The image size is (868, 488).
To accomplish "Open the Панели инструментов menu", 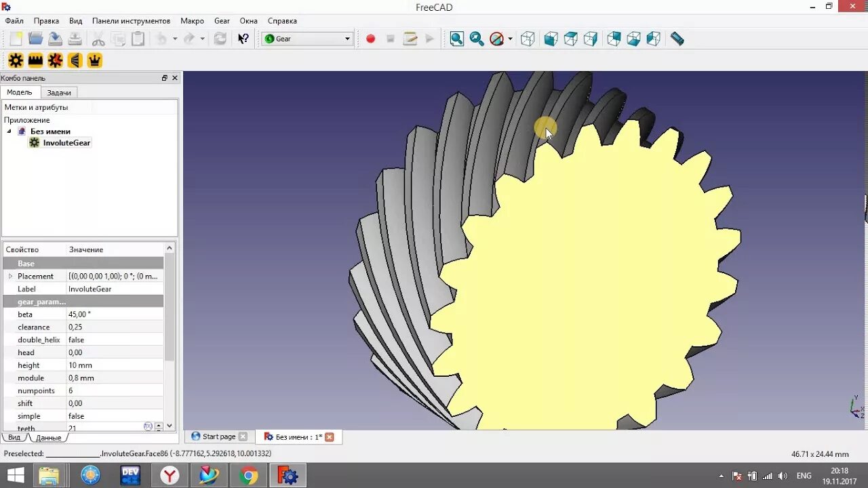I will pyautogui.click(x=132, y=21).
